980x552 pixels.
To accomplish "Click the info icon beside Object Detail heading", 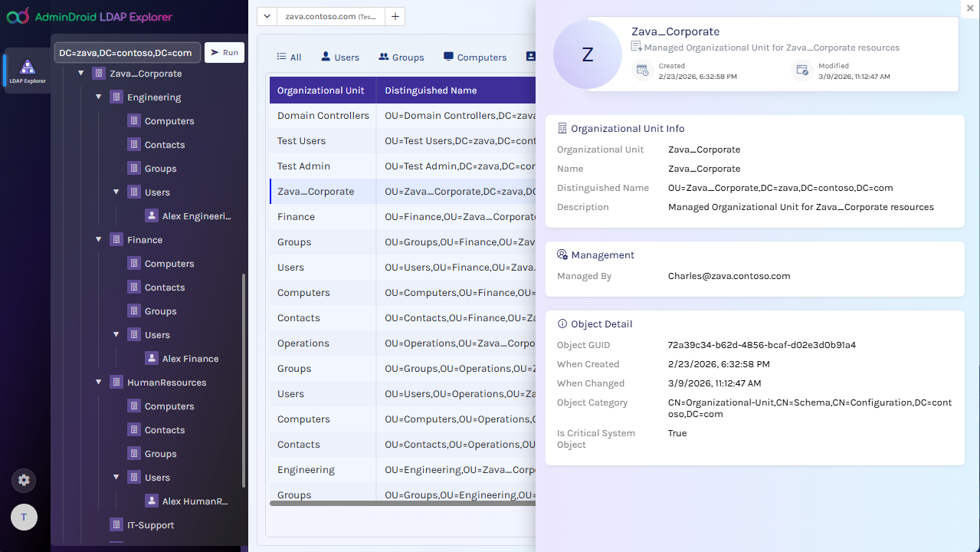I will coord(563,324).
